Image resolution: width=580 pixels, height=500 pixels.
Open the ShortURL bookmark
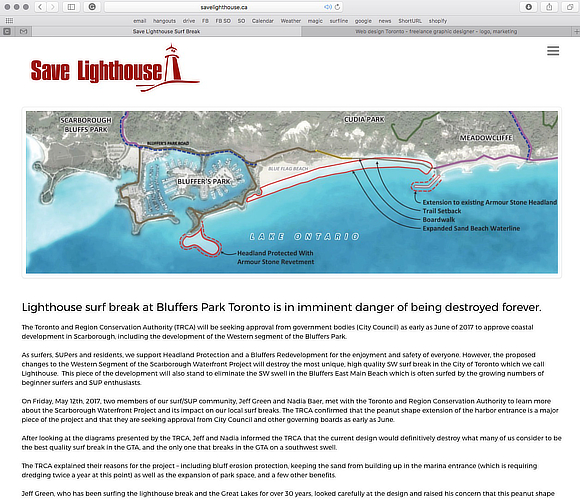410,21
